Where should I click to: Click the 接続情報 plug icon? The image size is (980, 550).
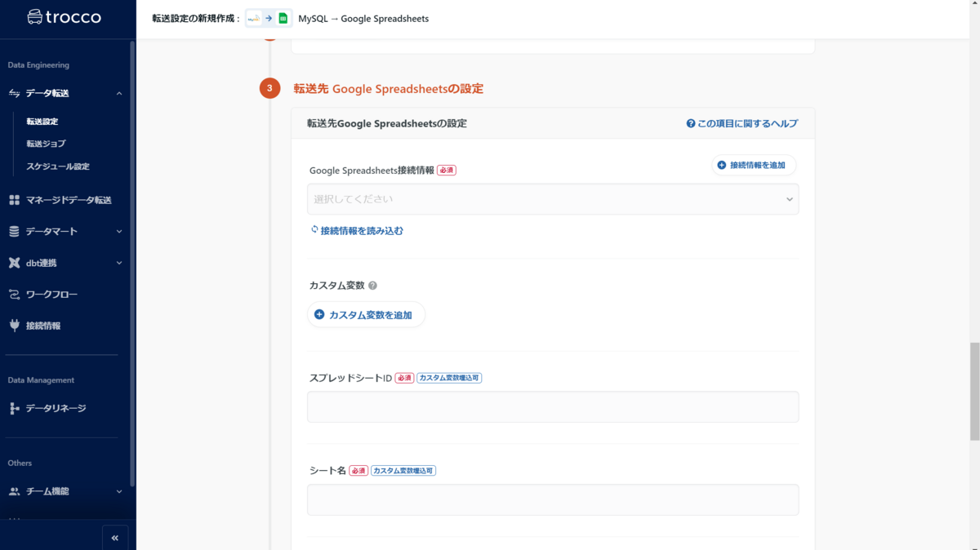point(14,326)
